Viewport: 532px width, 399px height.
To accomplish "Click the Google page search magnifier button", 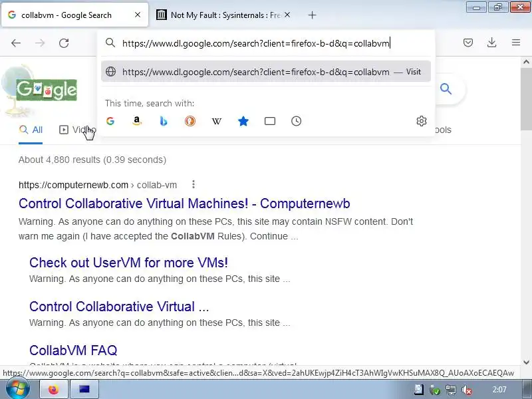I will click(446, 89).
